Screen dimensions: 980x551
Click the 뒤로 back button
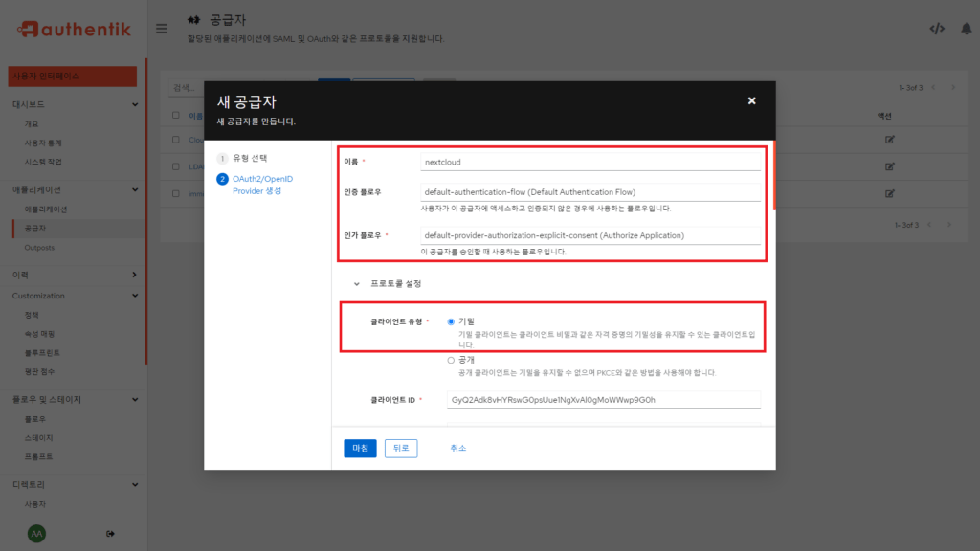tap(401, 448)
